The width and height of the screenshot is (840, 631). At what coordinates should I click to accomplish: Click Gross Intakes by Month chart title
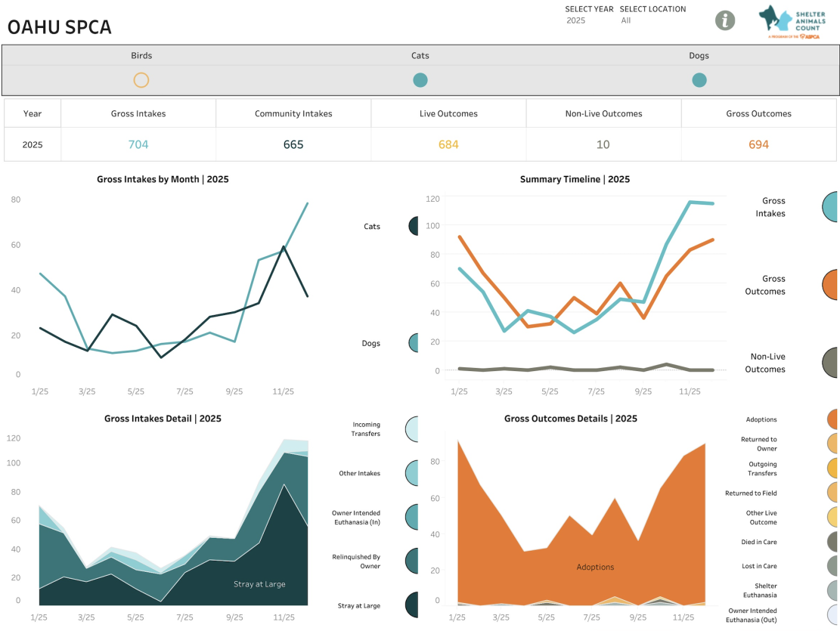point(163,179)
